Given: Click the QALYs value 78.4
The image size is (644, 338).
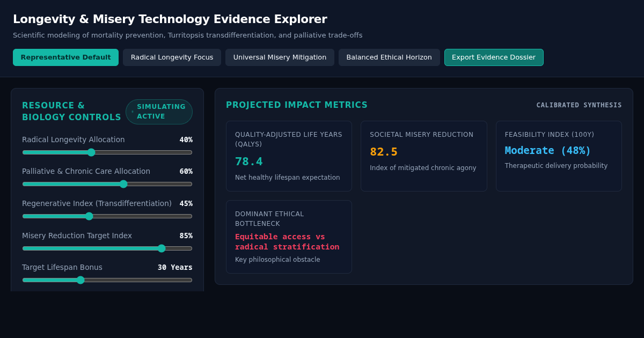Looking at the screenshot, I should click(249, 161).
